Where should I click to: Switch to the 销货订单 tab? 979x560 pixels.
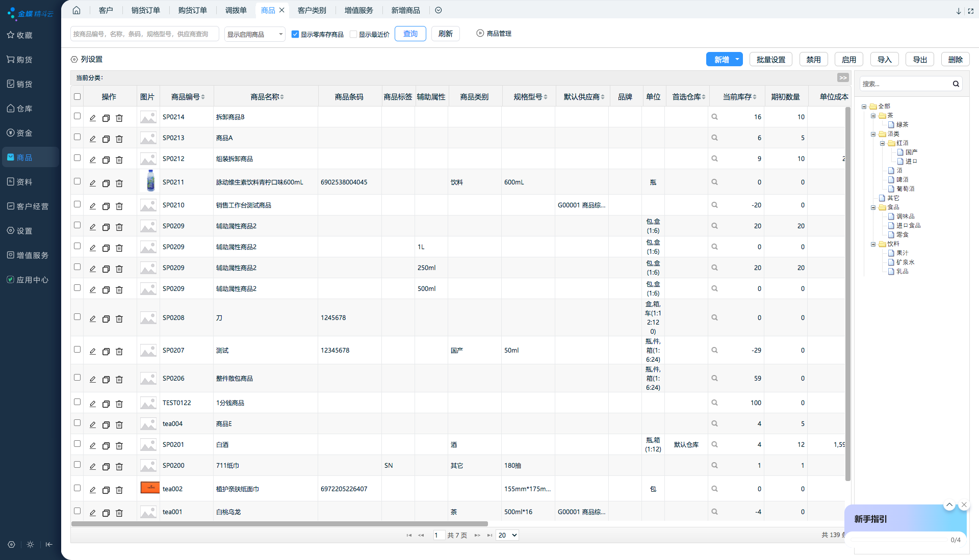click(145, 10)
